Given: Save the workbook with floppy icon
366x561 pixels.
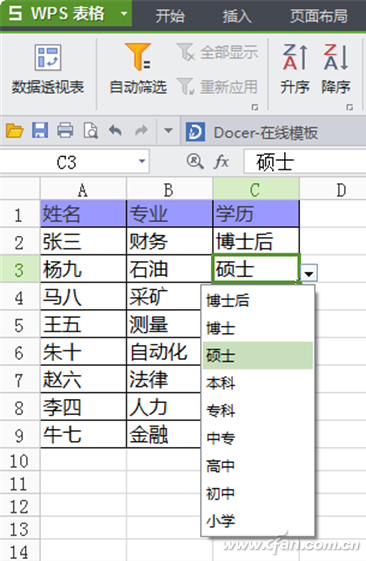Looking at the screenshot, I should [x=40, y=130].
